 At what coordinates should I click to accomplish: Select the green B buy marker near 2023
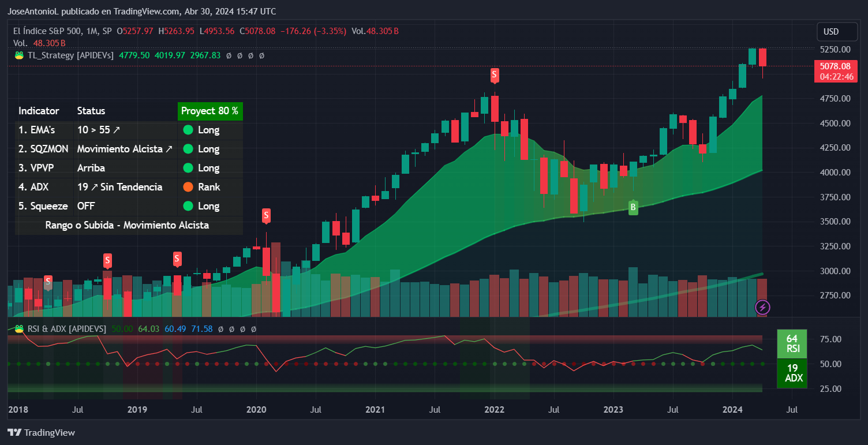tap(633, 208)
